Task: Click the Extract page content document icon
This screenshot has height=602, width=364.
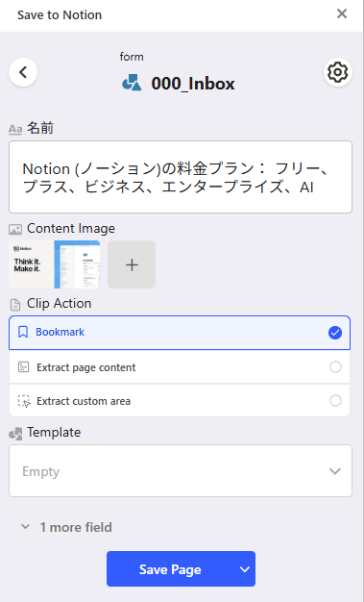Action: tap(23, 367)
